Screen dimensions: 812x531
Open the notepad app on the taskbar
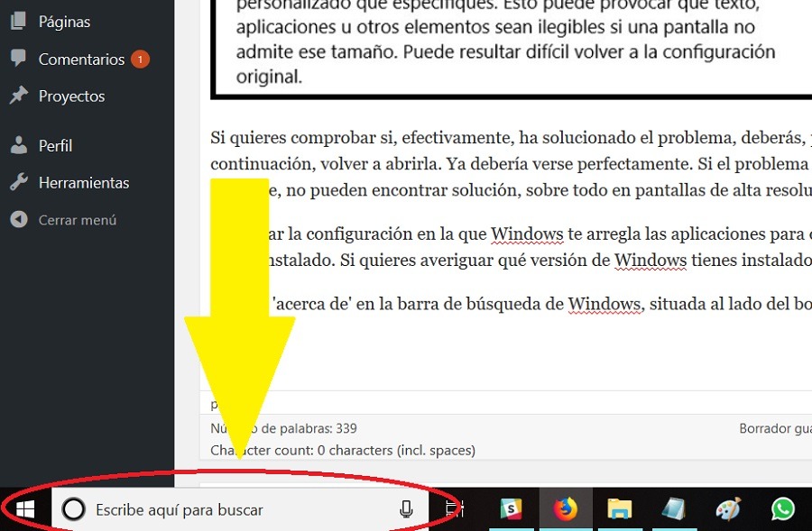(674, 509)
